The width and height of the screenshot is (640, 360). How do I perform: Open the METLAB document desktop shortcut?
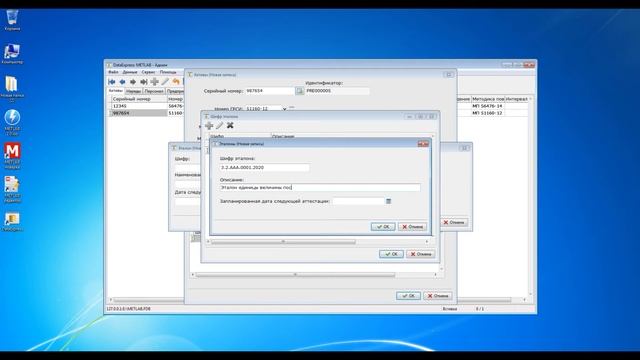12,189
